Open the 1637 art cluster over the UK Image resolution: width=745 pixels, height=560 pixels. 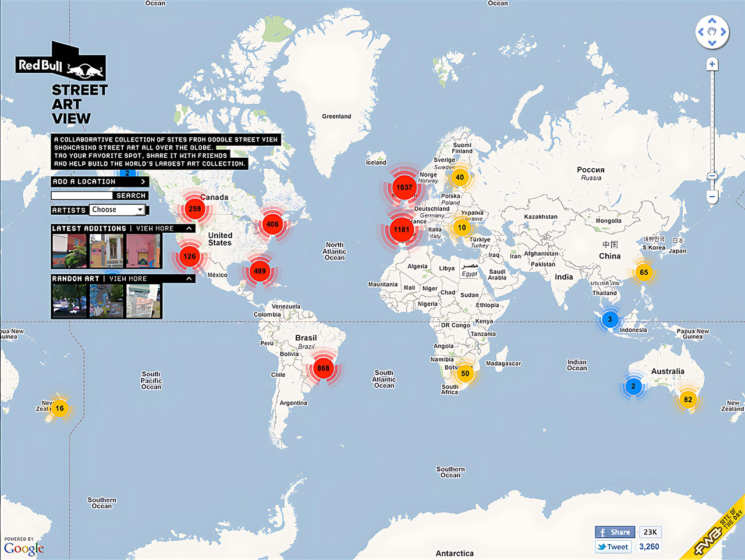click(404, 187)
